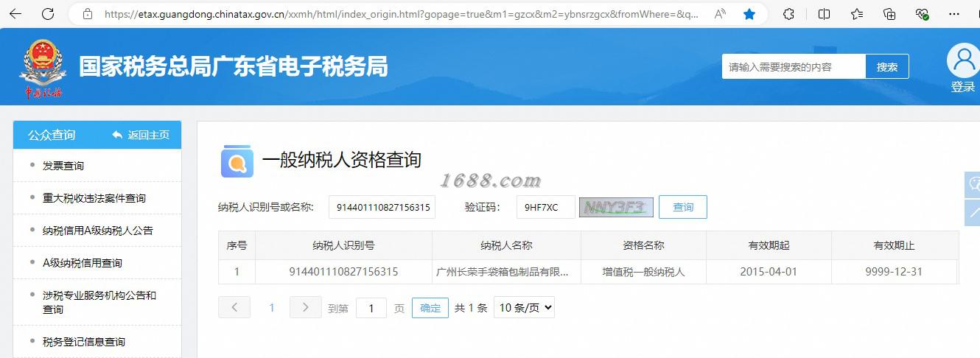Open the collections icon
This screenshot has height=358, width=980.
tap(889, 14)
